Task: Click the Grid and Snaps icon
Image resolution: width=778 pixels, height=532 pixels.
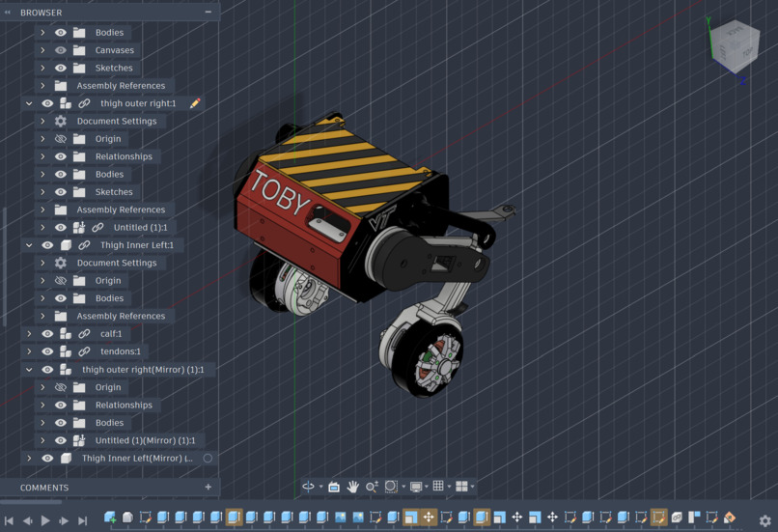Action: point(438,486)
